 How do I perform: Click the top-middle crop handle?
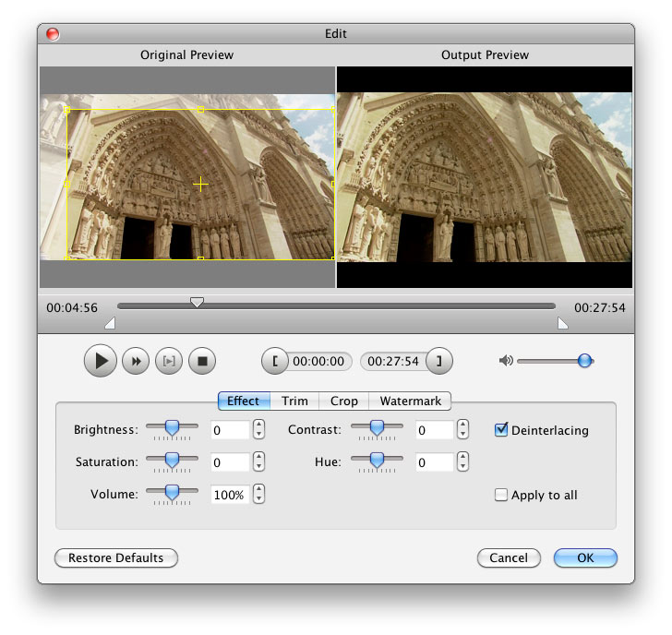tap(200, 110)
